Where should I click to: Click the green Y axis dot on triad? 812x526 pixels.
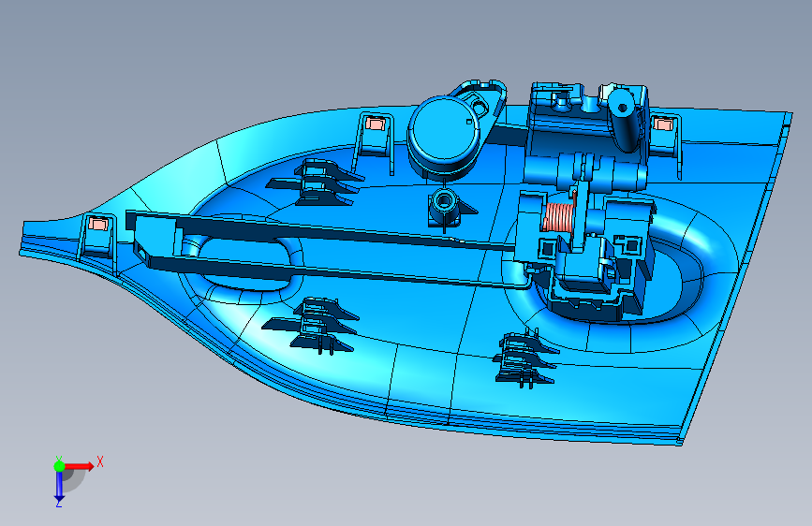coord(59,466)
